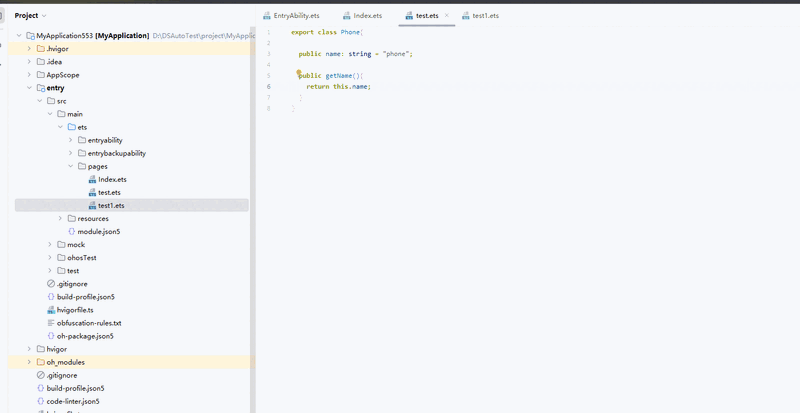Select test.ets in the project tree
The width and height of the screenshot is (800, 413).
(x=109, y=192)
